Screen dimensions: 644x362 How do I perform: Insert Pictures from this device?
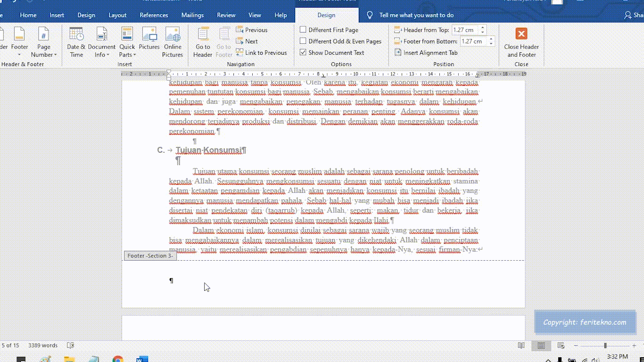tap(149, 39)
